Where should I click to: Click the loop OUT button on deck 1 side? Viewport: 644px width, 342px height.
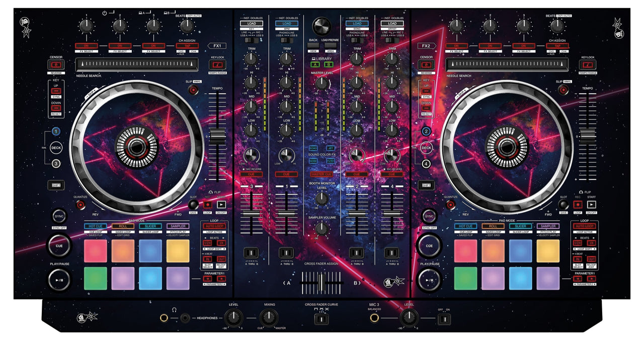[x=221, y=259]
